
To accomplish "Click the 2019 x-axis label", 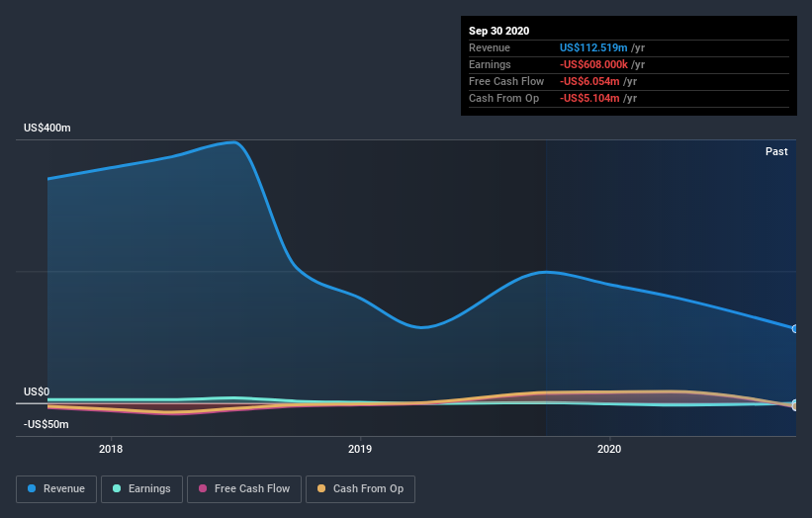I will click(360, 449).
